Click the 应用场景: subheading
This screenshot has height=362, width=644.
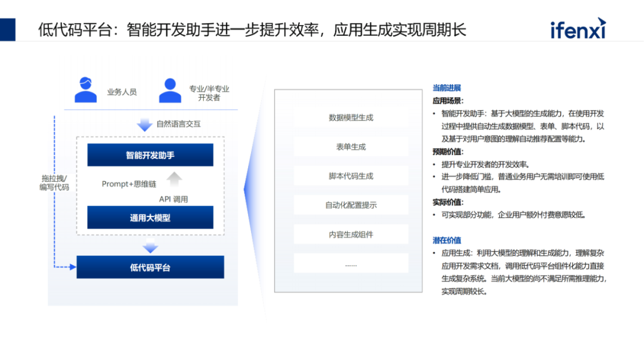(448, 101)
